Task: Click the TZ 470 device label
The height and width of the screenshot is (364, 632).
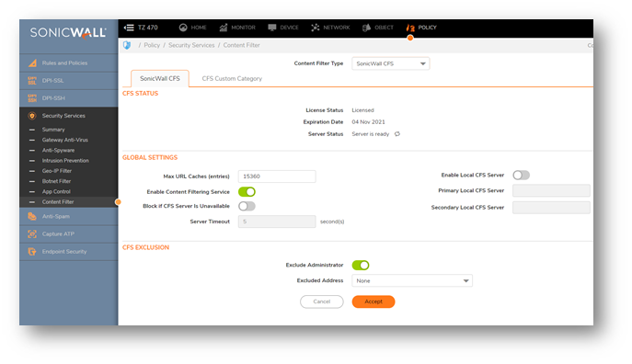Action: [x=148, y=28]
